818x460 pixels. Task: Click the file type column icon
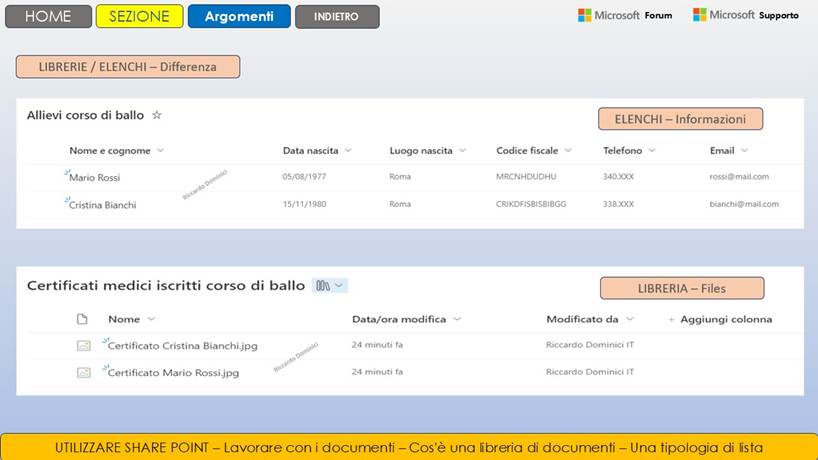click(x=82, y=319)
